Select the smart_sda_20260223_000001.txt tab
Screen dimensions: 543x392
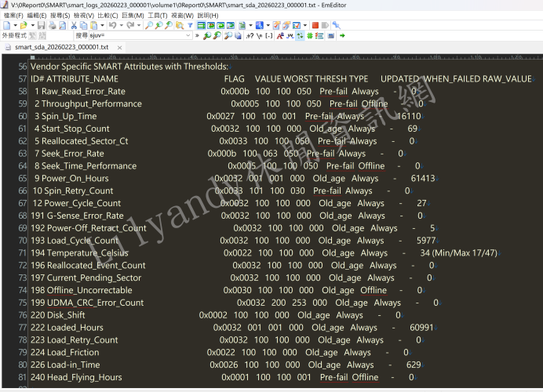[x=61, y=47]
